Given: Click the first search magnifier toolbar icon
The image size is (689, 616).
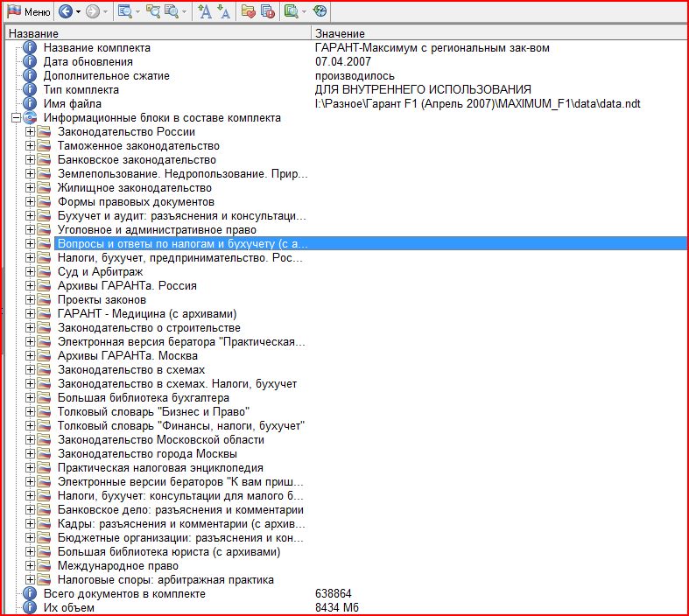Looking at the screenshot, I should click(x=125, y=12).
